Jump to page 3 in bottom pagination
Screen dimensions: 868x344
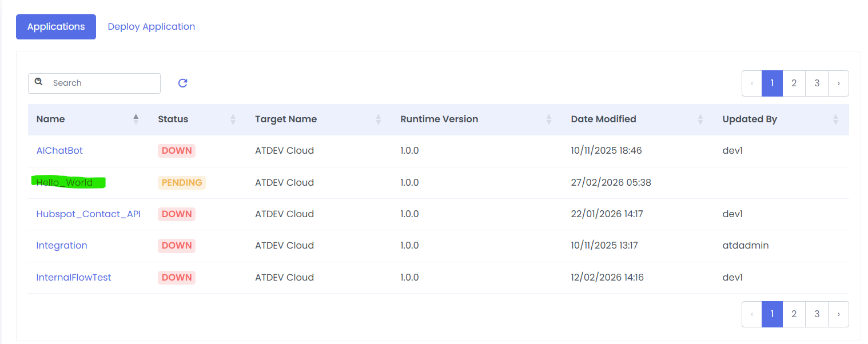click(817, 314)
